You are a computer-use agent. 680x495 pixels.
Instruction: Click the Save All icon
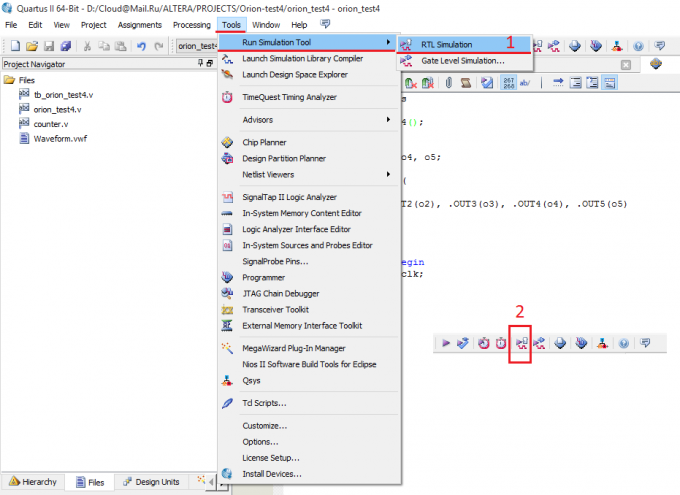65,46
